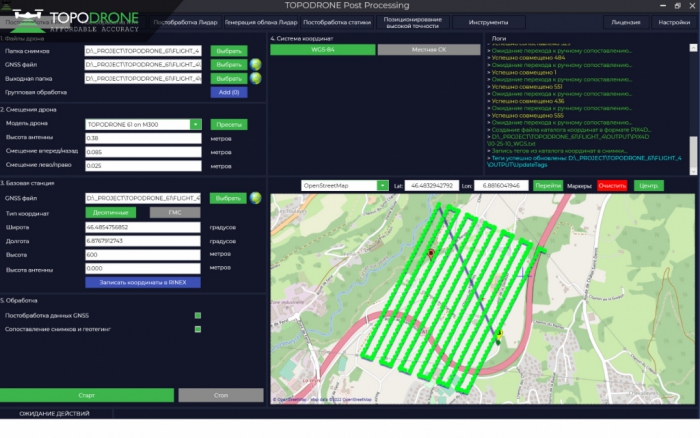Click the Записать координаты в RINEX button
The width and height of the screenshot is (700, 438).
coord(143,283)
